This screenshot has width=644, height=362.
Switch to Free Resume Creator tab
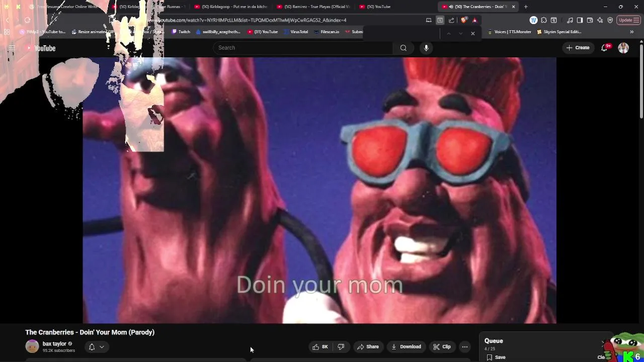coord(65,7)
